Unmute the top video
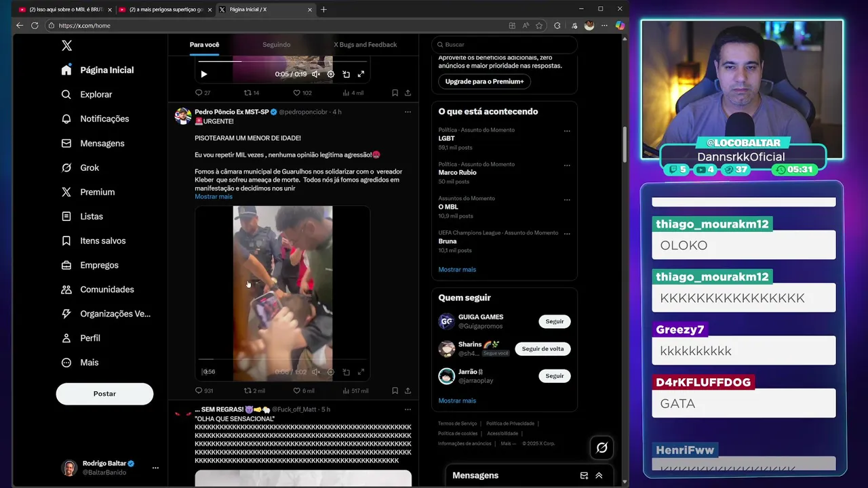The height and width of the screenshot is (488, 868). (x=315, y=74)
